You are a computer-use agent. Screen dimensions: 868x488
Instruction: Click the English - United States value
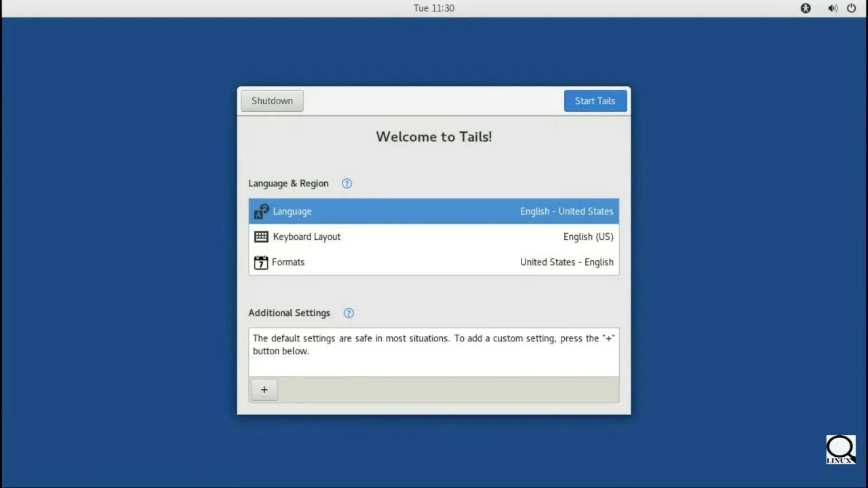[567, 211]
